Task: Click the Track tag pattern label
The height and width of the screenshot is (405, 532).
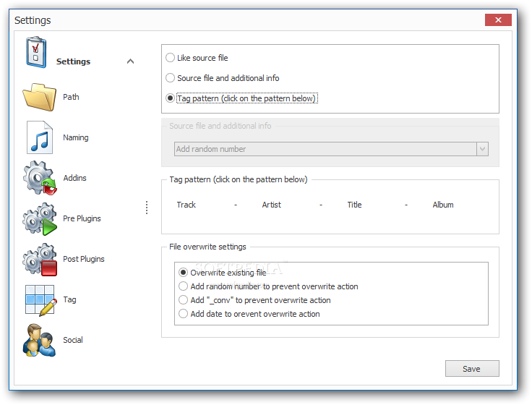Action: pos(186,205)
